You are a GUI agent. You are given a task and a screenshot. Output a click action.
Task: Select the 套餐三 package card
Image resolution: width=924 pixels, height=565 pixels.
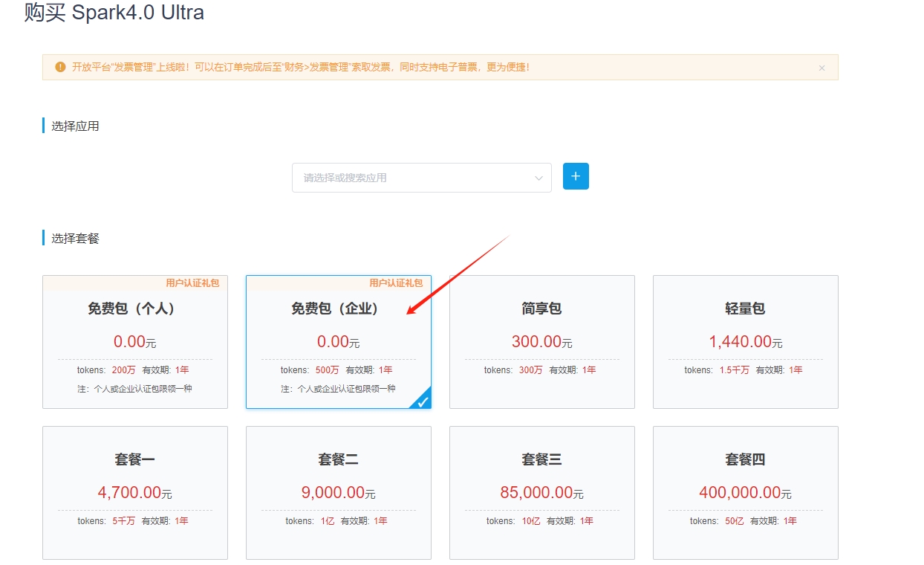[x=542, y=493]
